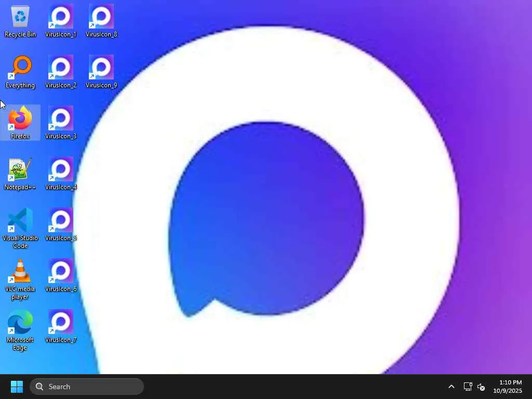Select the VirusIcon_7 shortcut
532x399 pixels.
(x=61, y=326)
